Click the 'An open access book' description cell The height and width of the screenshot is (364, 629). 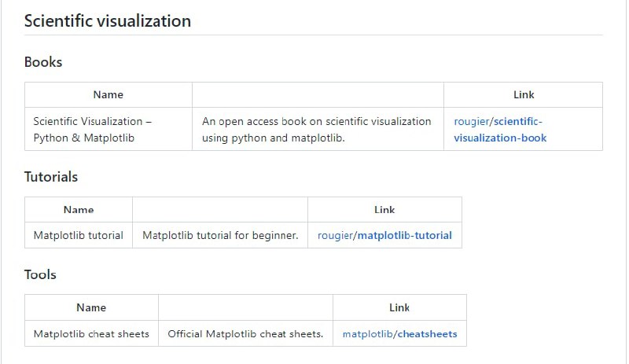coord(317,130)
